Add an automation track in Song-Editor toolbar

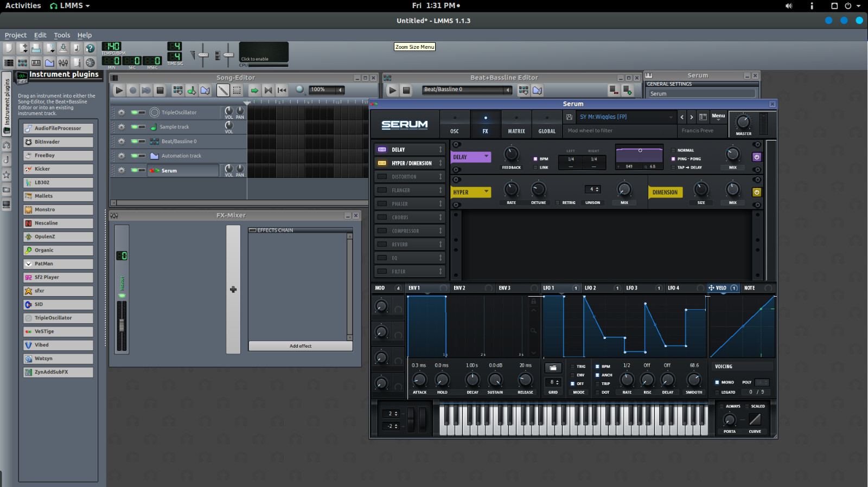pos(205,91)
